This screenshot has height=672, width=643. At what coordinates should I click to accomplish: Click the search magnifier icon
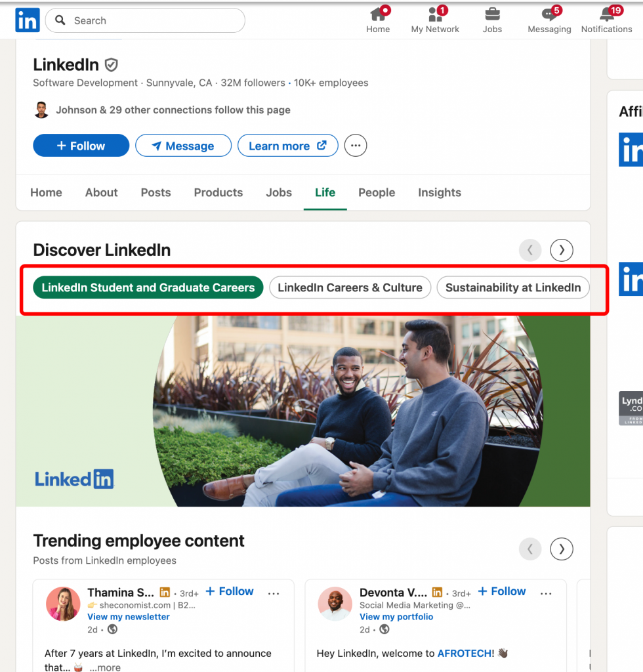pyautogui.click(x=60, y=20)
